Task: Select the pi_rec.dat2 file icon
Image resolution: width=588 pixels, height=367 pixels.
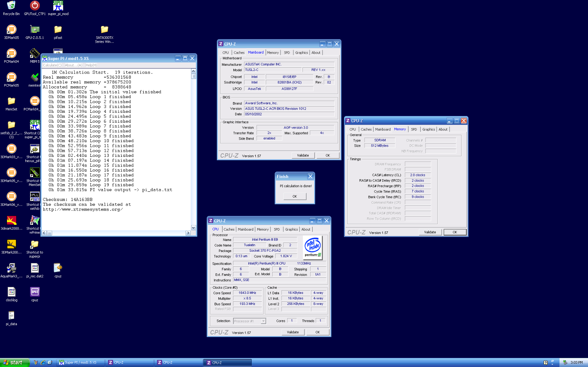Action: pos(35,270)
